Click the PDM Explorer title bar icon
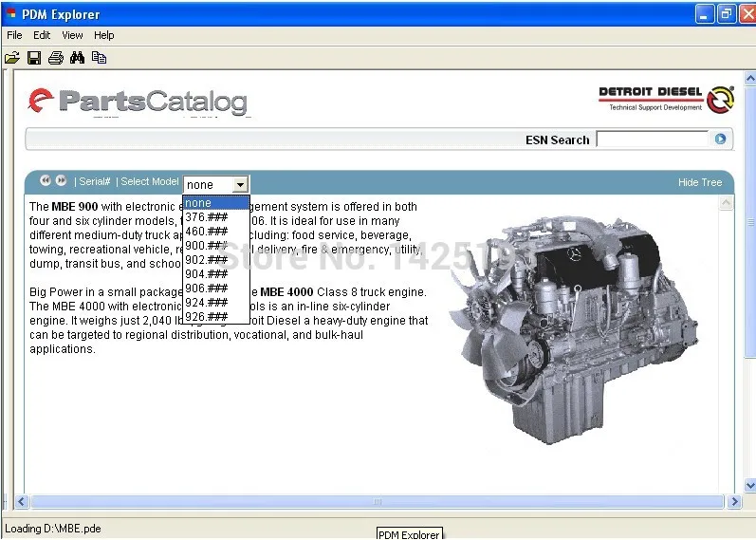756x540 pixels. click(x=11, y=13)
